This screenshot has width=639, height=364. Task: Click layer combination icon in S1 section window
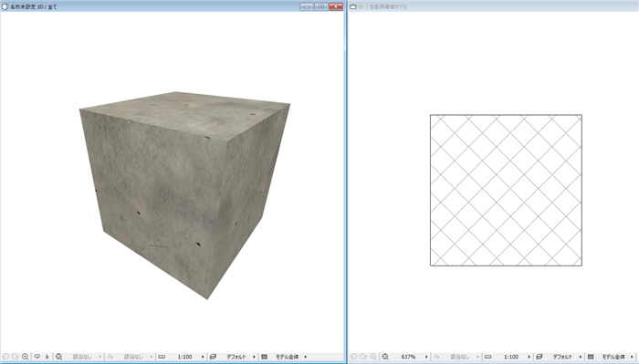[539, 357]
